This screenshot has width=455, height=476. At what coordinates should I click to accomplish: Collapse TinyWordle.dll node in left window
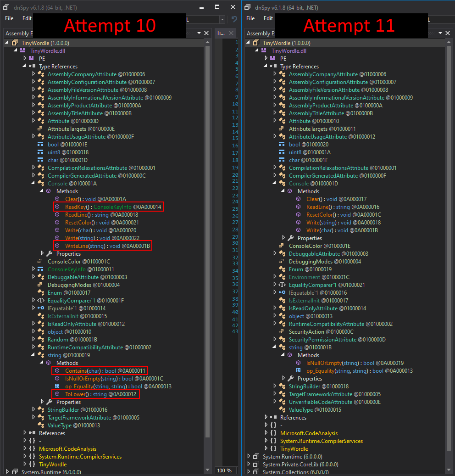tap(15, 50)
